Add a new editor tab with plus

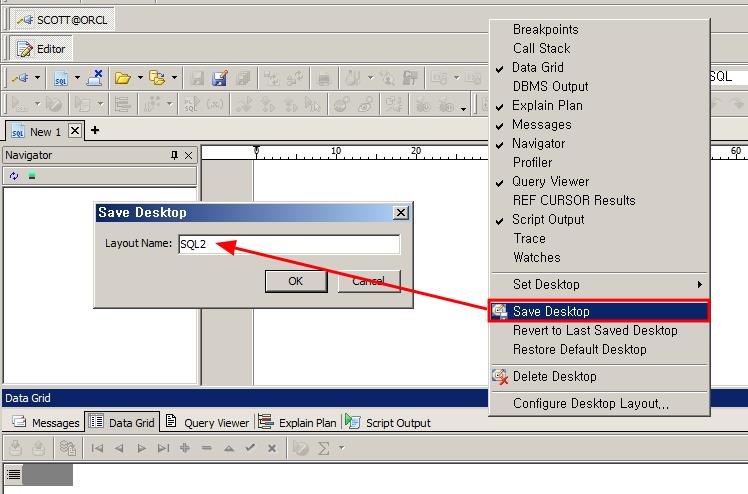point(95,130)
